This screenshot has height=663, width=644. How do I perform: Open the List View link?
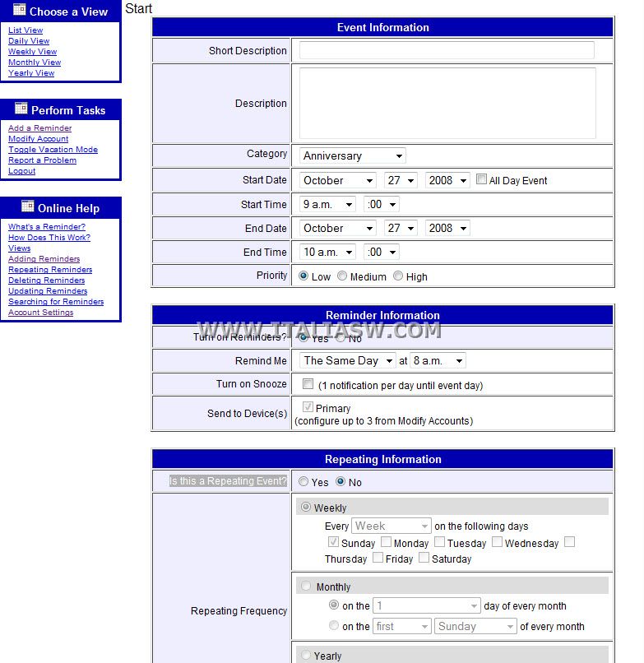pos(25,30)
